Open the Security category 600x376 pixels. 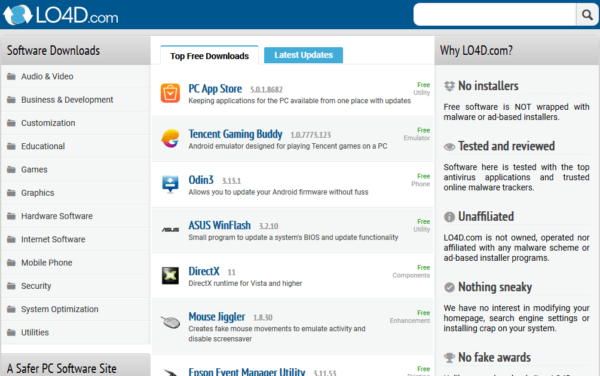click(36, 286)
